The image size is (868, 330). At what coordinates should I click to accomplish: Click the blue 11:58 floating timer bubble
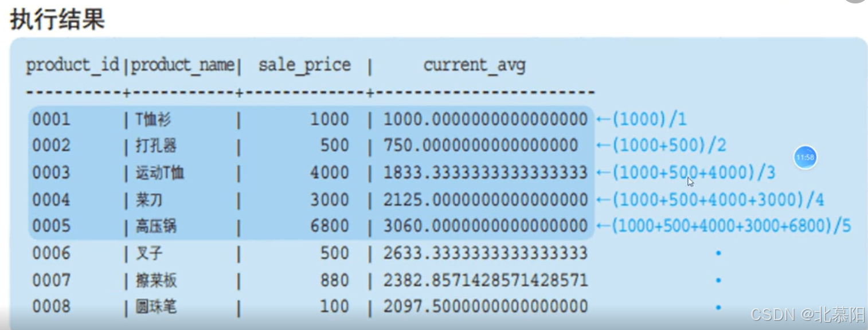coord(805,157)
